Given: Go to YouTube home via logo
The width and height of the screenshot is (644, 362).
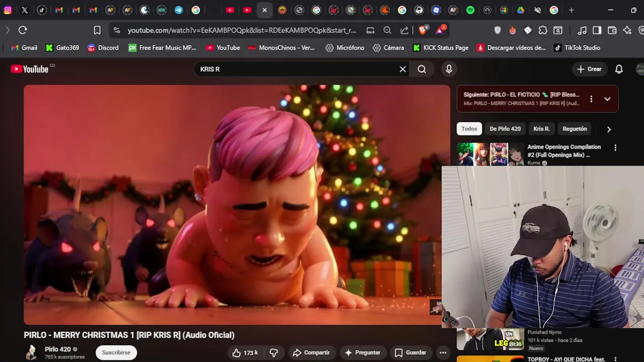Looking at the screenshot, I should click(30, 69).
